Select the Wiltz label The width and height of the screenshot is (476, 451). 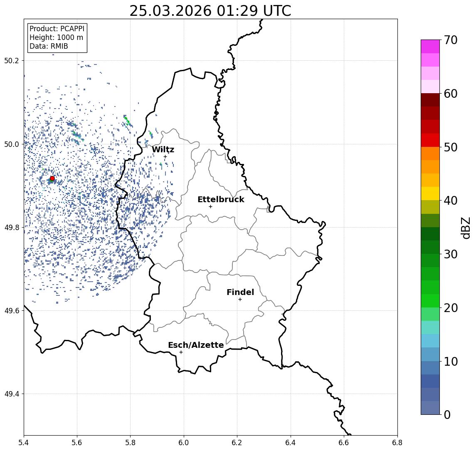pos(163,149)
